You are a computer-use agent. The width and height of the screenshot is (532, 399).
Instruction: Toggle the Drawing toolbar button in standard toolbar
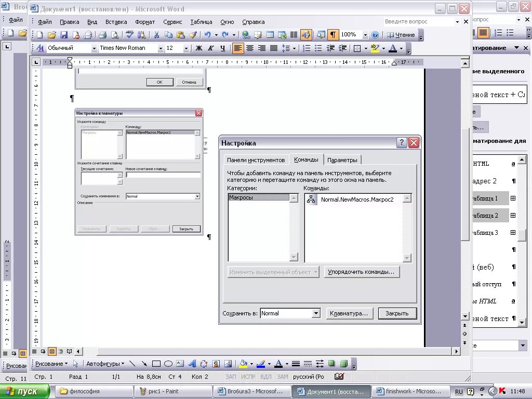coord(305,35)
